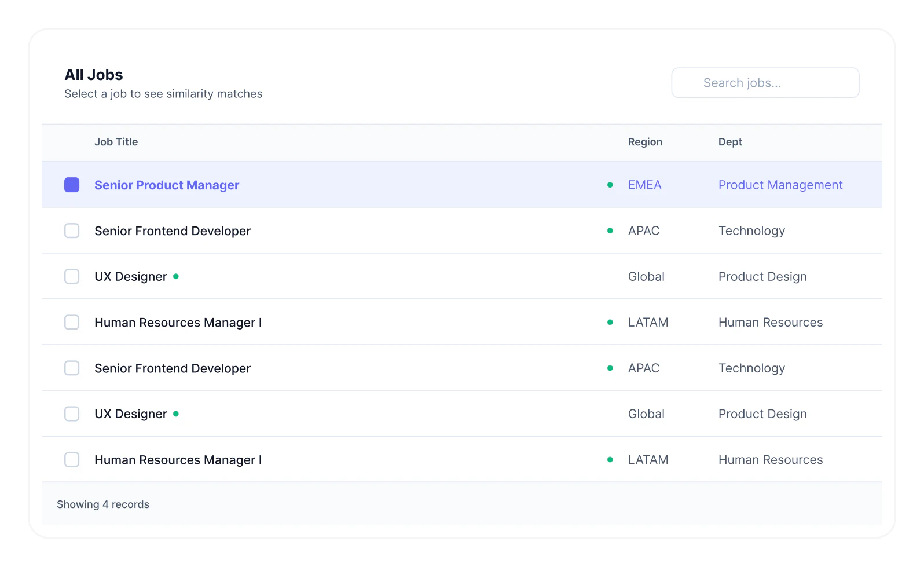Select the Product Management department cell

tap(780, 185)
